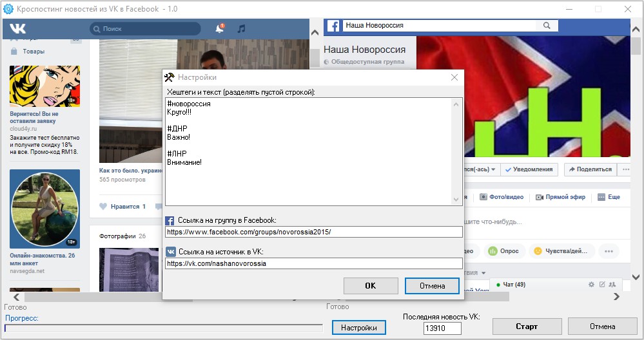Click the VK pane left scroll arrow
Image resolution: width=644 pixels, height=340 pixels.
[x=16, y=297]
